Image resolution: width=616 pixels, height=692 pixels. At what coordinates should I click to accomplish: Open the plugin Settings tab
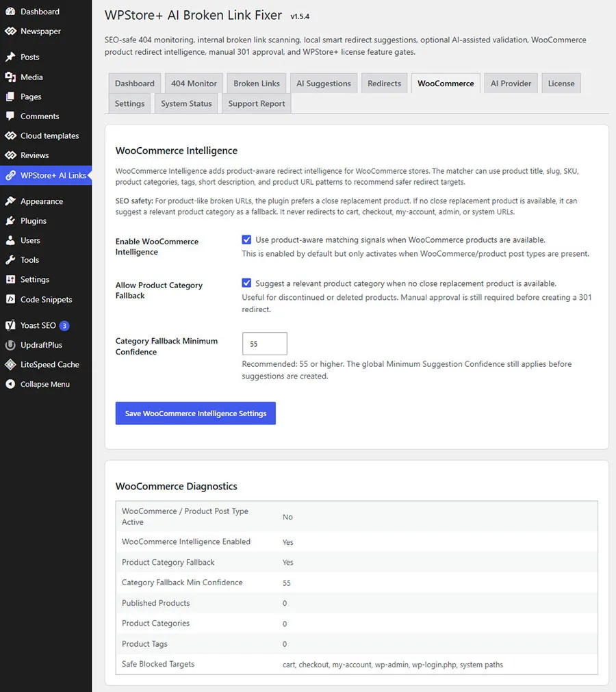click(130, 104)
